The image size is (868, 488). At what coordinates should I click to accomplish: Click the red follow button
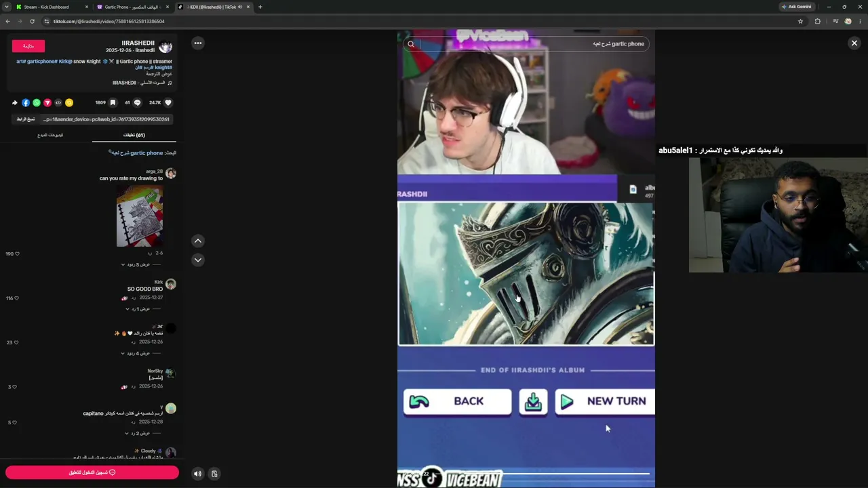pyautogui.click(x=28, y=46)
